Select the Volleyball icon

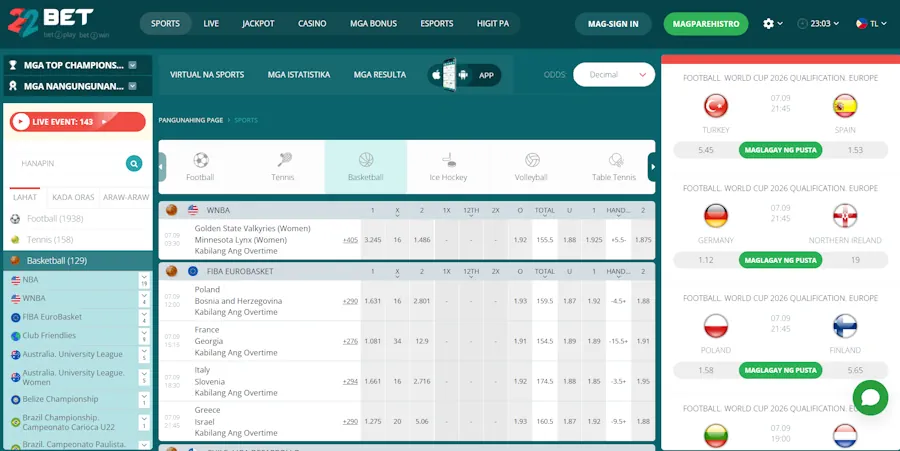coord(532,160)
